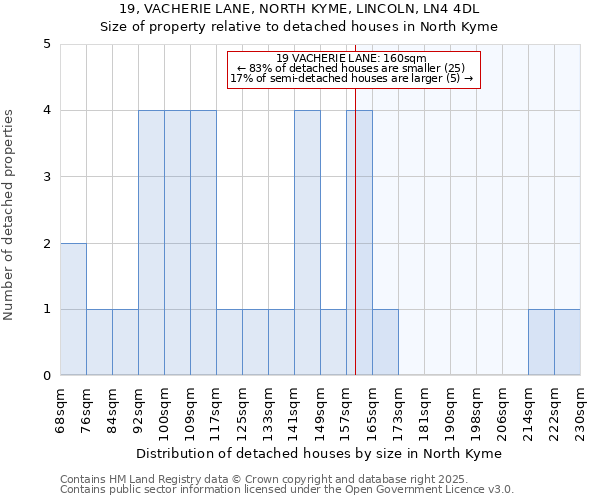Click x-axis title 'Distribution of detached houses by size'

270,454
